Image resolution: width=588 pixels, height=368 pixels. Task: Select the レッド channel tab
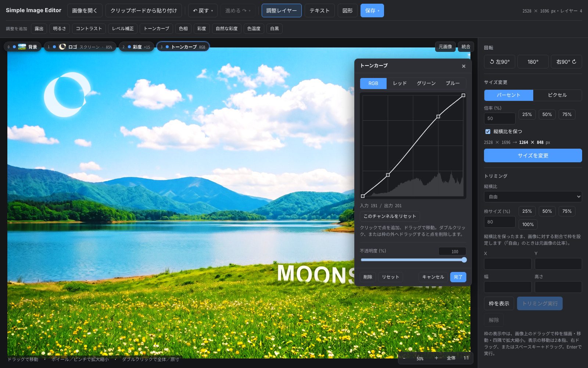(400, 83)
